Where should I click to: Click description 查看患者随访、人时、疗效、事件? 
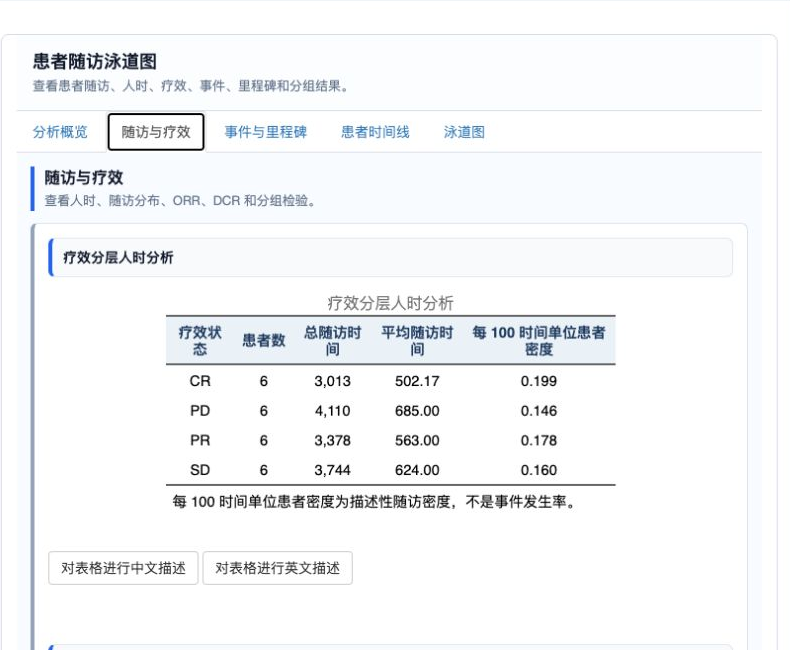tap(190, 86)
